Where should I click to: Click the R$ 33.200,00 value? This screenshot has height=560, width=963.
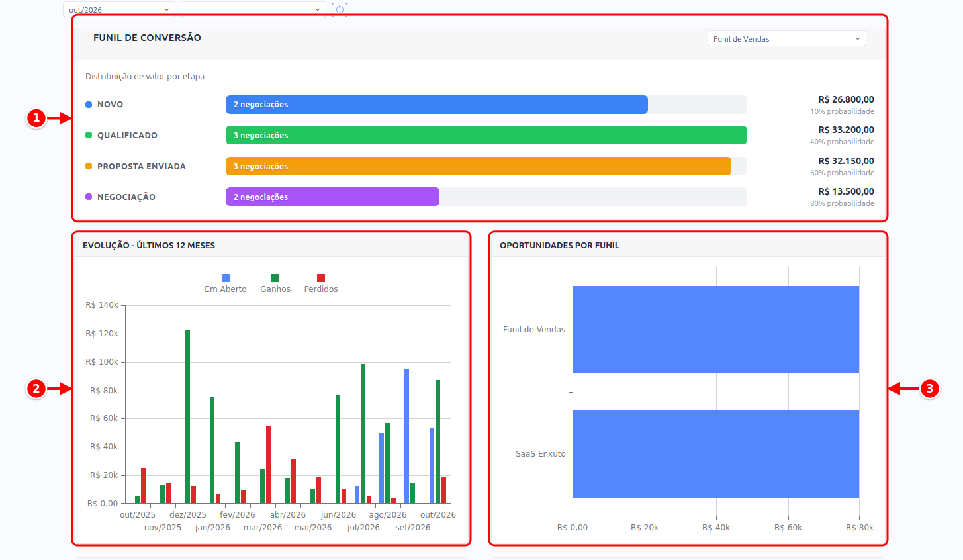[846, 130]
